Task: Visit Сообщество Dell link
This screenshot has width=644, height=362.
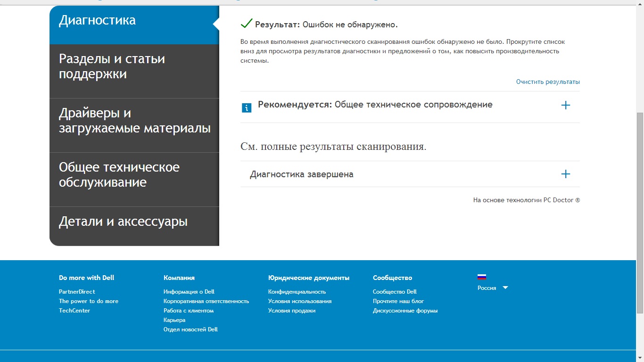Action: [x=395, y=292]
